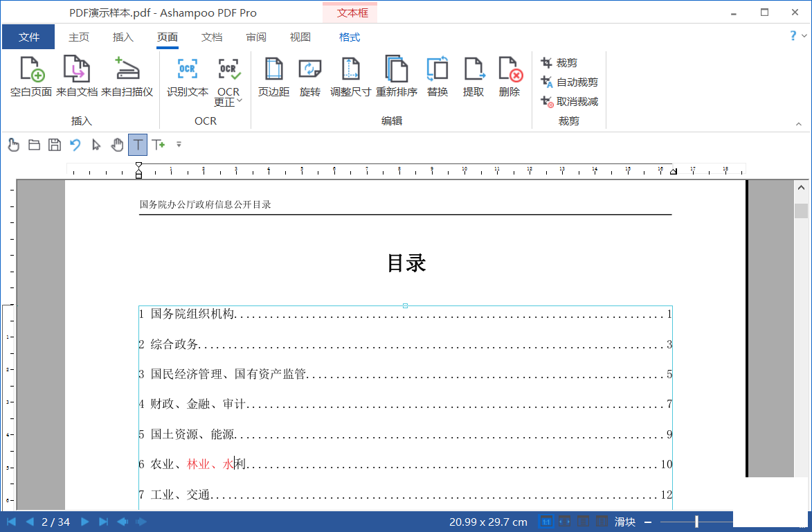Viewport: 812px width, 532px height.
Task: Switch to the 审阅 (Review) tab
Action: (256, 37)
